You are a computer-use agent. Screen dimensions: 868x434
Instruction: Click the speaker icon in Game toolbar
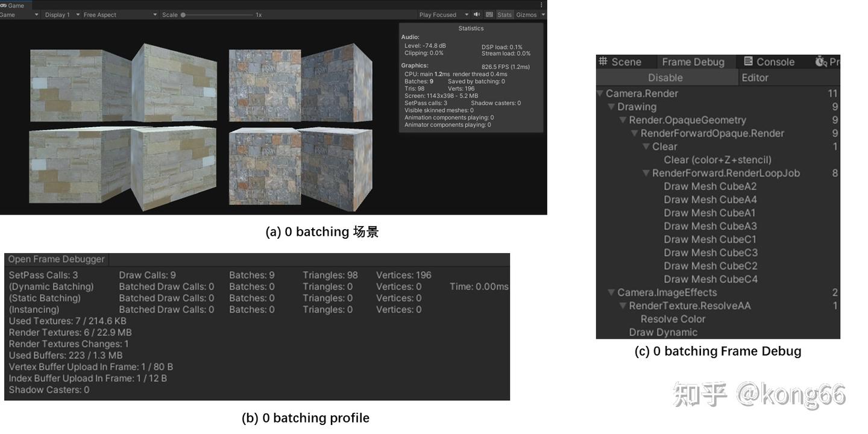tap(476, 14)
